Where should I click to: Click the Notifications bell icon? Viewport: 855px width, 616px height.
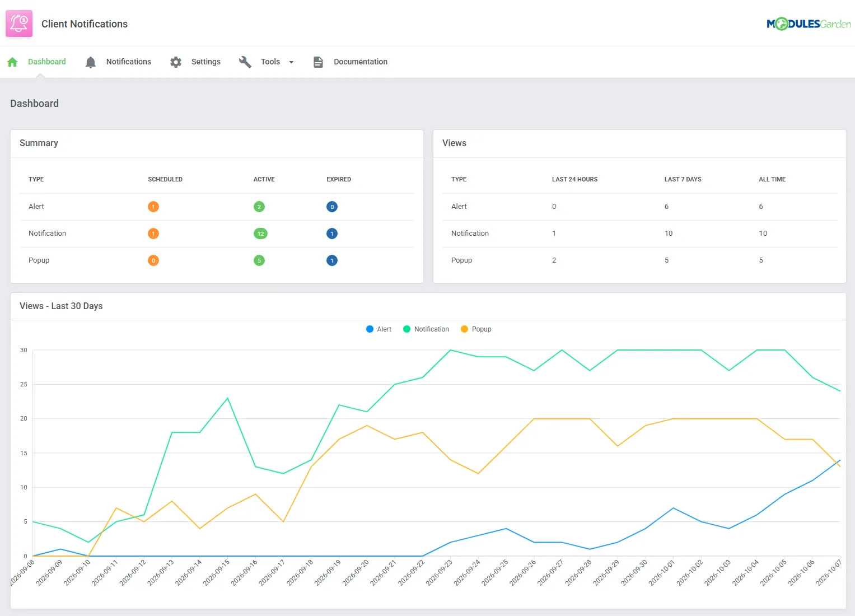click(x=91, y=62)
